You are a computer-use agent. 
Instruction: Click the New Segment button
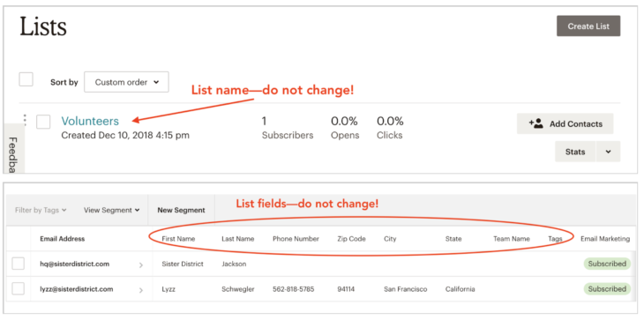[x=181, y=210]
